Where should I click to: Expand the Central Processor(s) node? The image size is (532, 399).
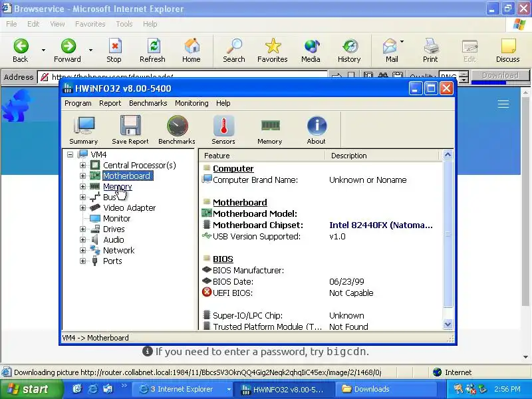pos(82,165)
